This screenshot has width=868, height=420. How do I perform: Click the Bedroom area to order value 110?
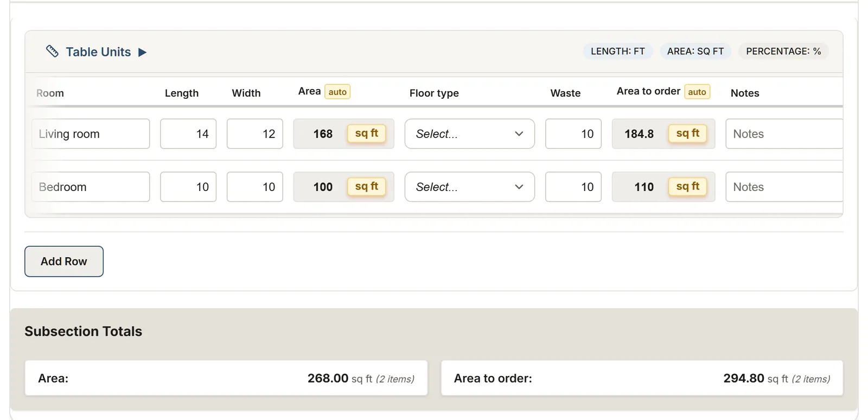[x=644, y=187]
